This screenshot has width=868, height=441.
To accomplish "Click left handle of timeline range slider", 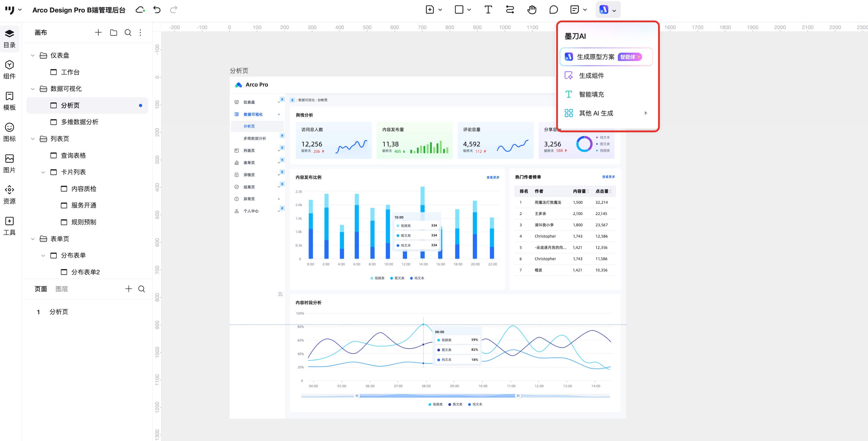I will [x=357, y=396].
